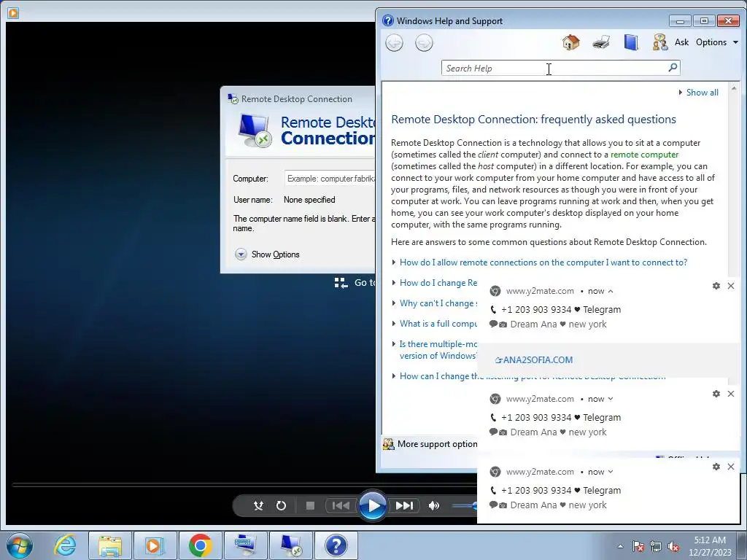Click the Go to Library icon
This screenshot has width=747, height=560.
tap(341, 283)
